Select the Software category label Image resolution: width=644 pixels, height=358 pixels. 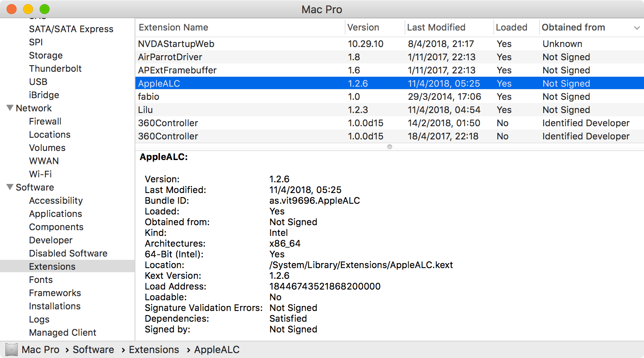(35, 187)
